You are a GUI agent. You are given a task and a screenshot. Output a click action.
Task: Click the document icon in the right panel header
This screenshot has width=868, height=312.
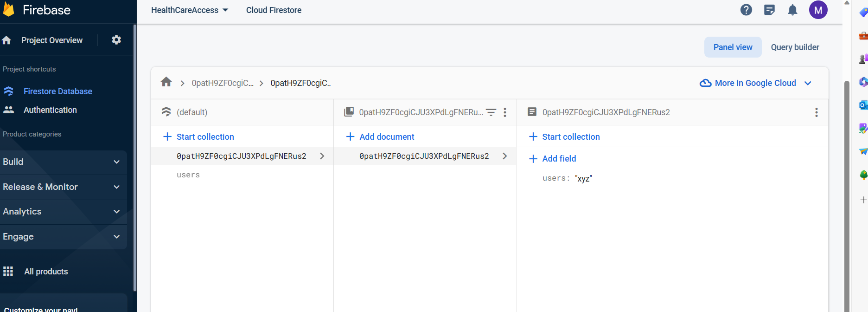[532, 112]
